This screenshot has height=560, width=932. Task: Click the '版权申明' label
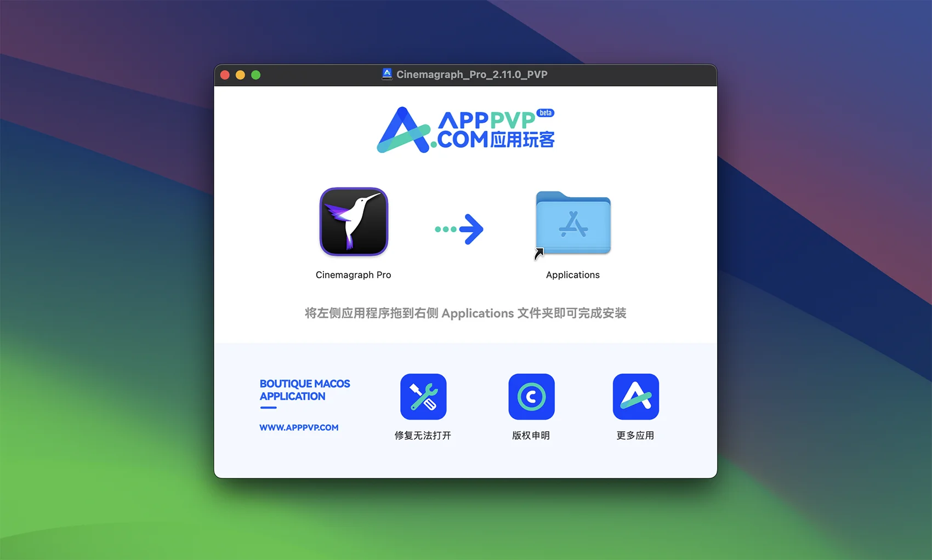(531, 435)
